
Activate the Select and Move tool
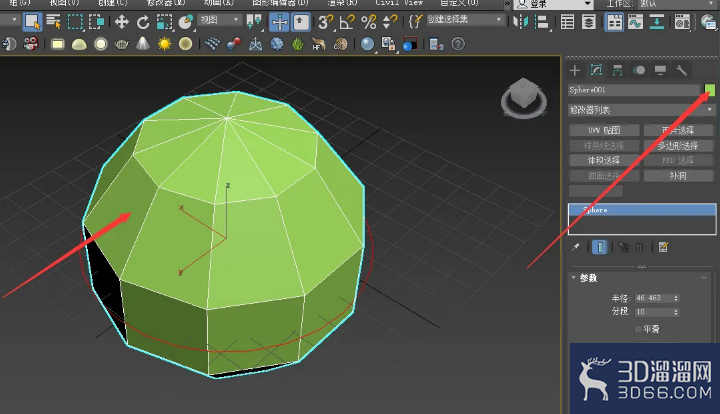coord(122,22)
